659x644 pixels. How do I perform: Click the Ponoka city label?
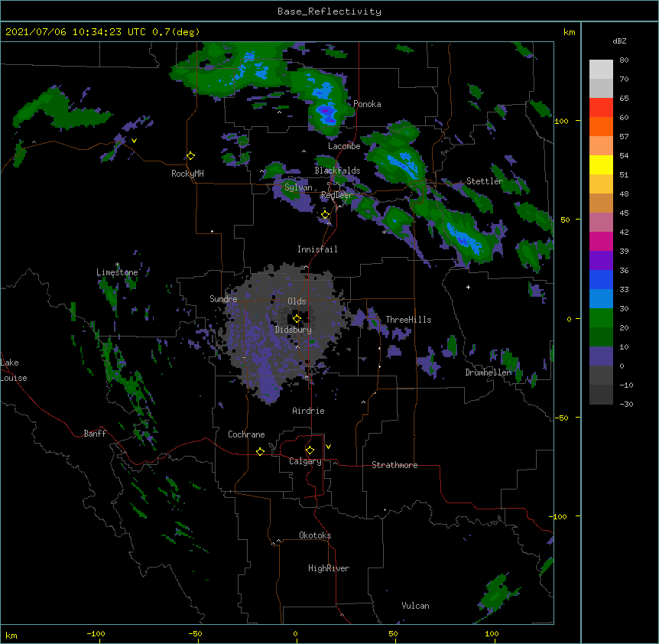click(x=367, y=104)
